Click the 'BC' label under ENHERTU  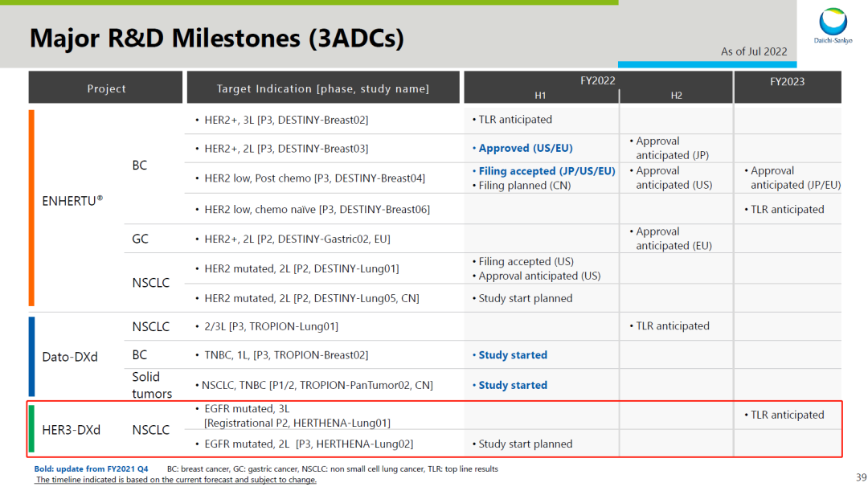(140, 165)
